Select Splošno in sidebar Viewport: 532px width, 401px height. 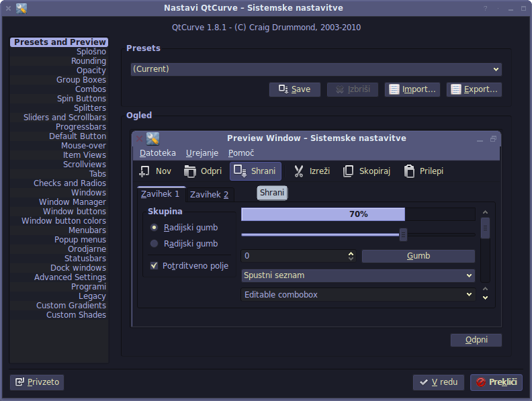[59, 52]
